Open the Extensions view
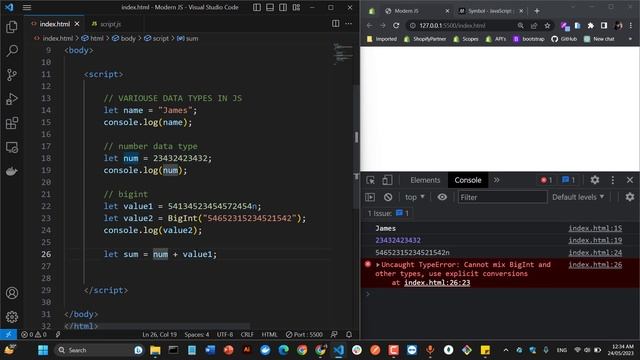Screen dimensions: 640x360 (x=12, y=123)
